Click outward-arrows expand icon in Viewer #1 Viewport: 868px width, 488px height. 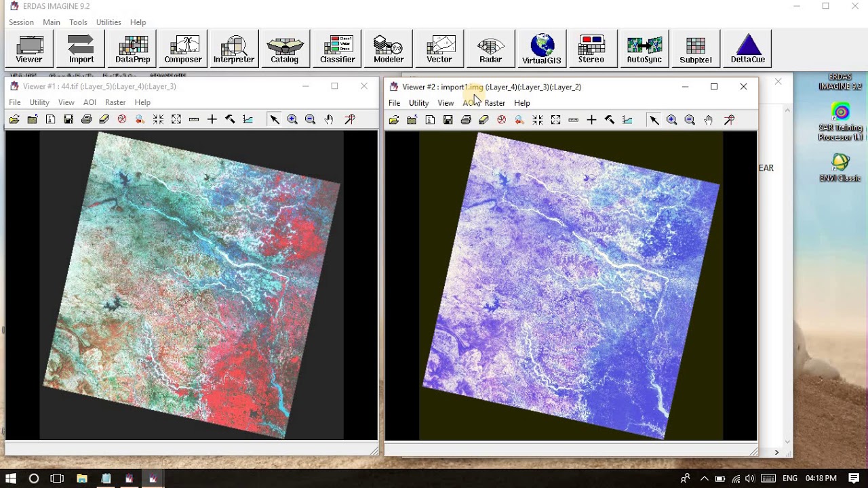click(x=176, y=119)
